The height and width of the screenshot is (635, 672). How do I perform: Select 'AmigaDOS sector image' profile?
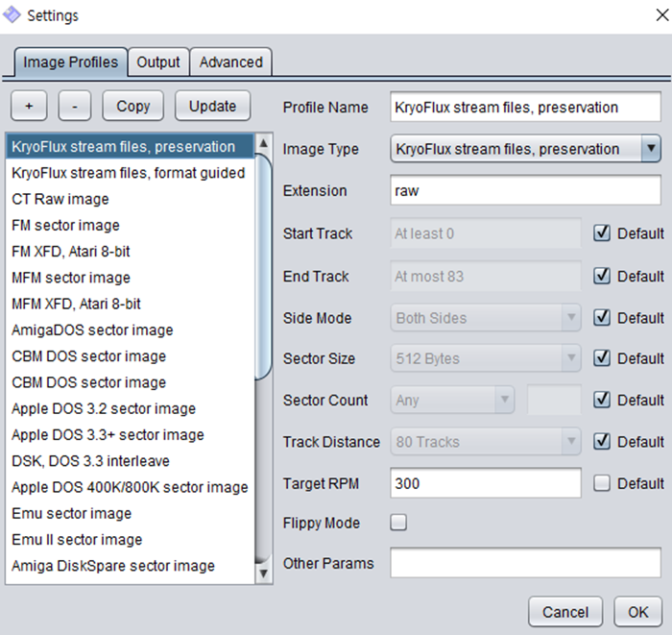pos(130,330)
